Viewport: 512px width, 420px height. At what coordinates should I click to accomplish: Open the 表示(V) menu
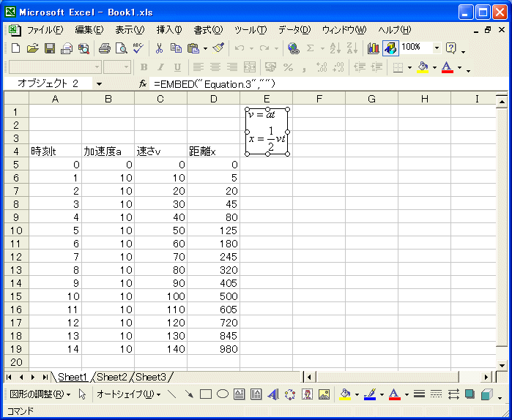pos(130,30)
